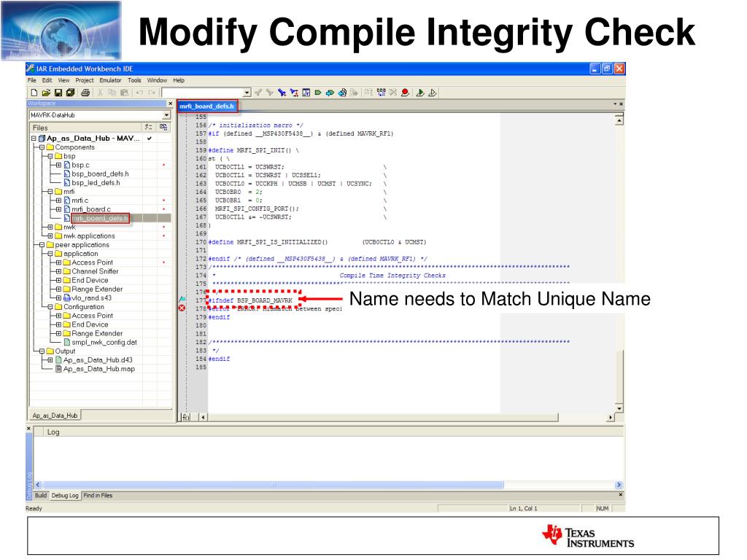Open the View menu

(64, 80)
